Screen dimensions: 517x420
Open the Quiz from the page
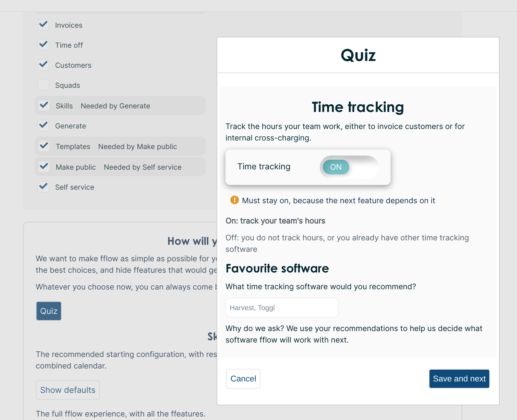49,311
